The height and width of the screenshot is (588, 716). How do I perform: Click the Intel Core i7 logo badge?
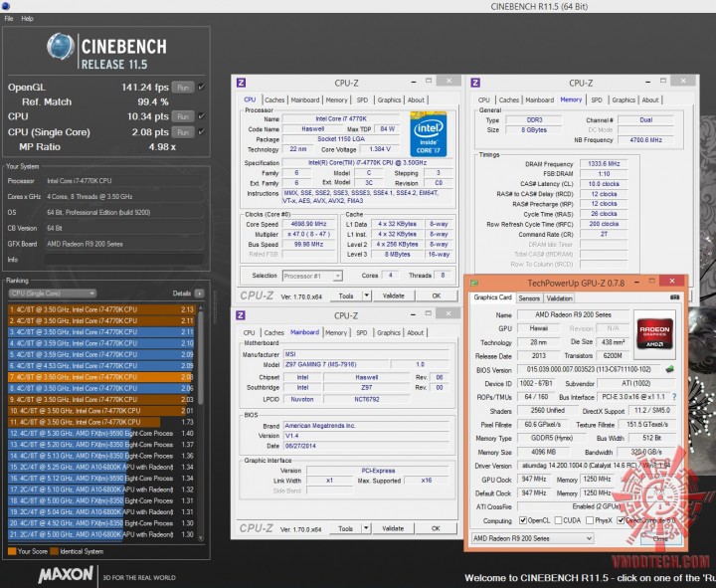click(x=428, y=133)
